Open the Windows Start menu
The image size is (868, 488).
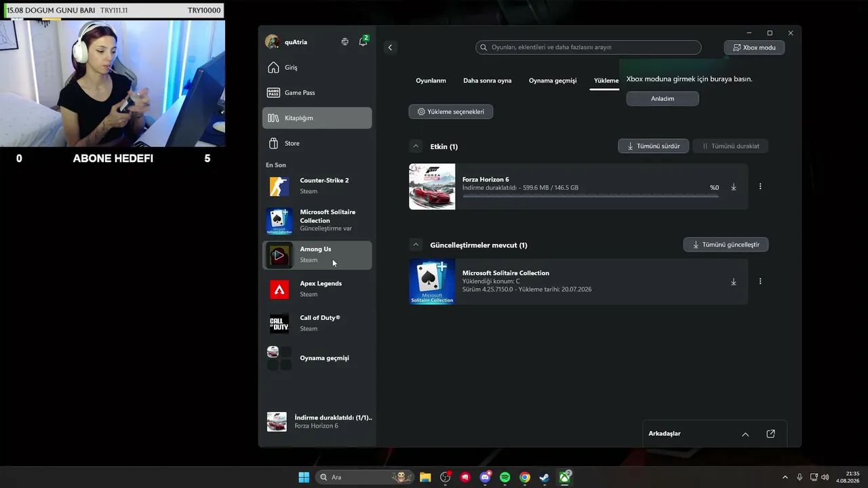(x=304, y=477)
